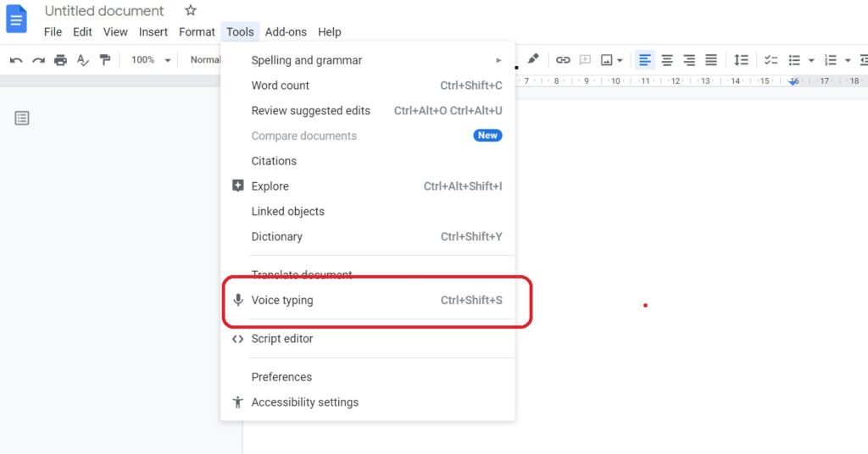Open Accessibility settings
The image size is (868, 454).
click(368, 402)
